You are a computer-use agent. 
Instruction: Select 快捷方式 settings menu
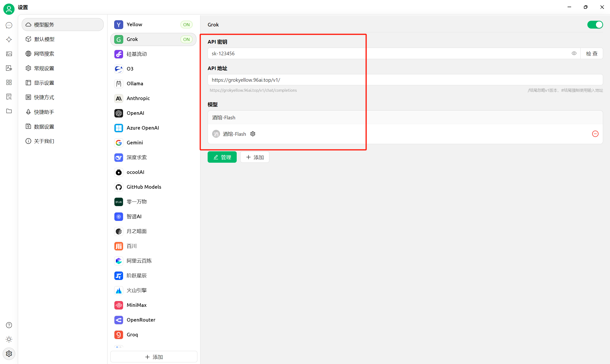click(62, 97)
